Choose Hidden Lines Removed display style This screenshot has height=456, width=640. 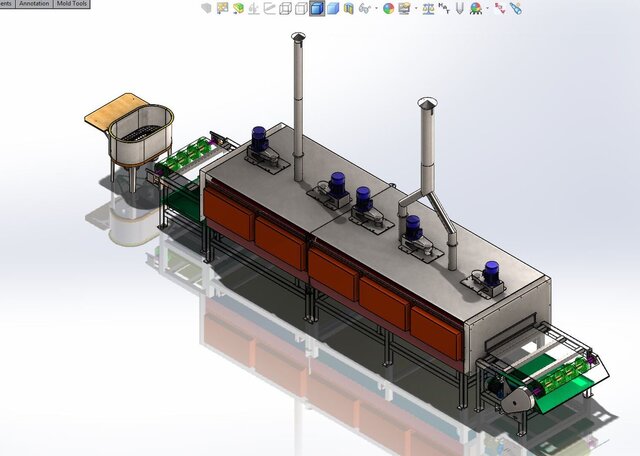301,8
